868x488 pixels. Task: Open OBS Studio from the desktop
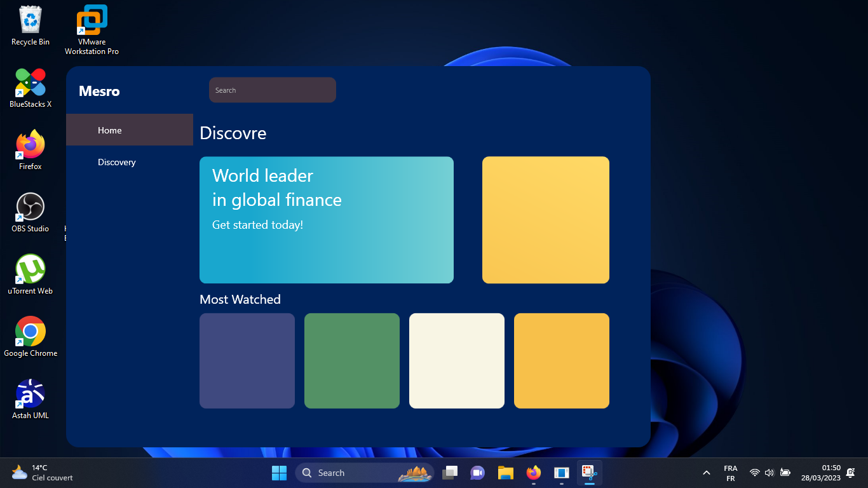tap(29, 210)
